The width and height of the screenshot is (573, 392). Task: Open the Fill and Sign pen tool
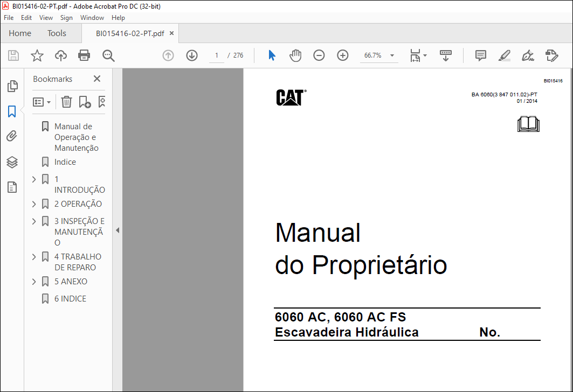528,55
